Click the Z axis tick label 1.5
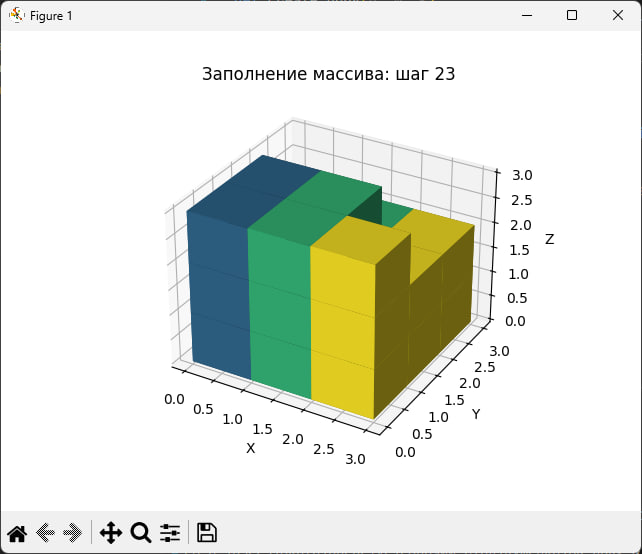Image resolution: width=642 pixels, height=554 pixels. pos(519,250)
